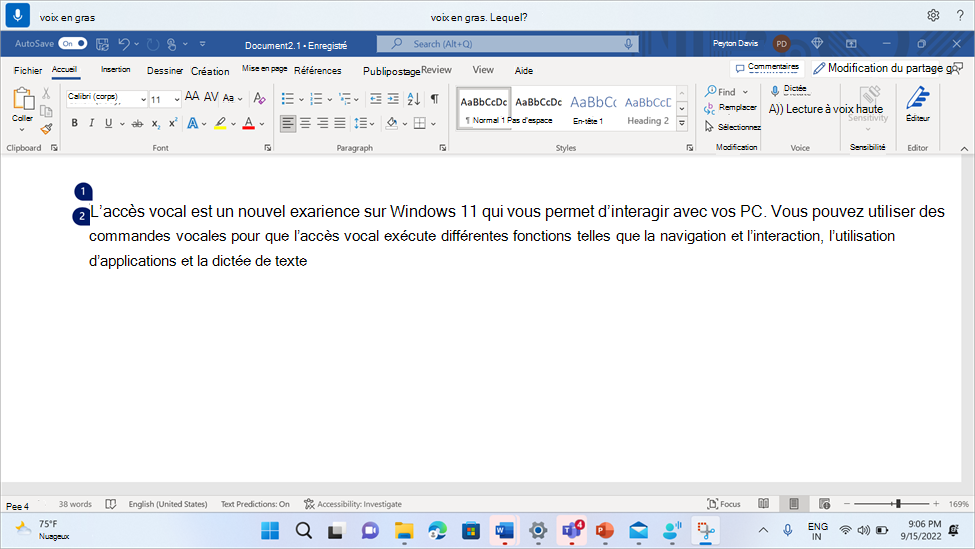Viewport: 975px width, 549px height.
Task: Open the Aide tab
Action: pyautogui.click(x=524, y=70)
